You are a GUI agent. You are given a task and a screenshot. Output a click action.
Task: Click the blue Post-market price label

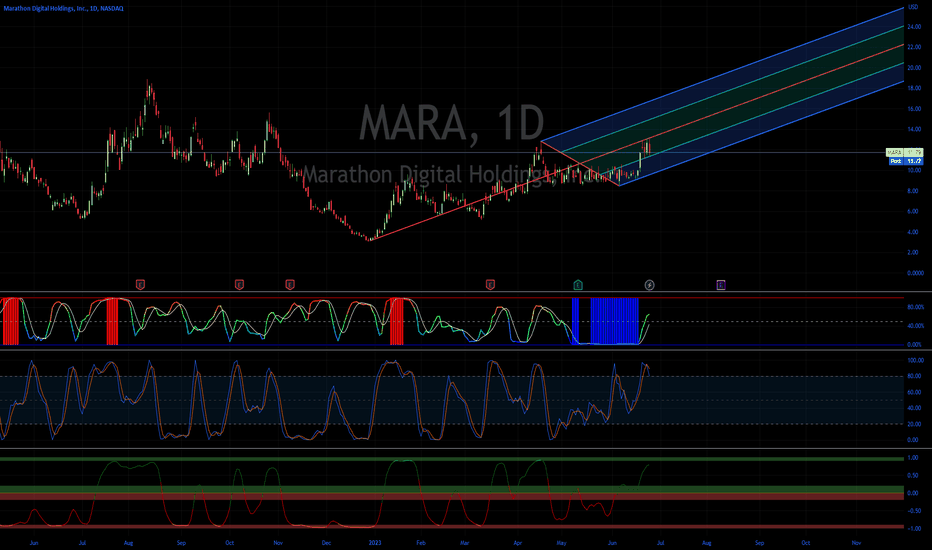coord(906,161)
